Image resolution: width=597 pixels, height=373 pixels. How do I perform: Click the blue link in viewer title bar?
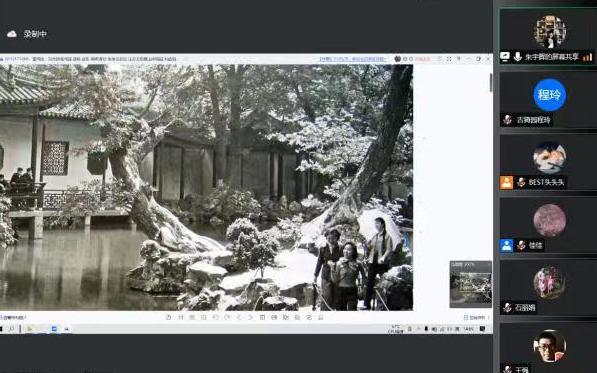(x=353, y=59)
